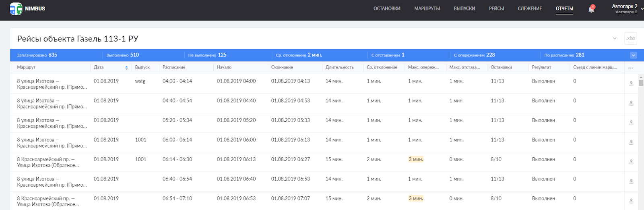Expand the blue summary bar dropdown
Image resolution: width=644 pixels, height=210 pixels.
click(x=634, y=55)
